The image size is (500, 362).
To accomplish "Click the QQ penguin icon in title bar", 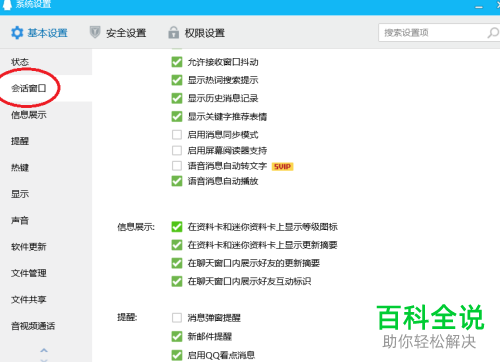I will coord(7,4).
